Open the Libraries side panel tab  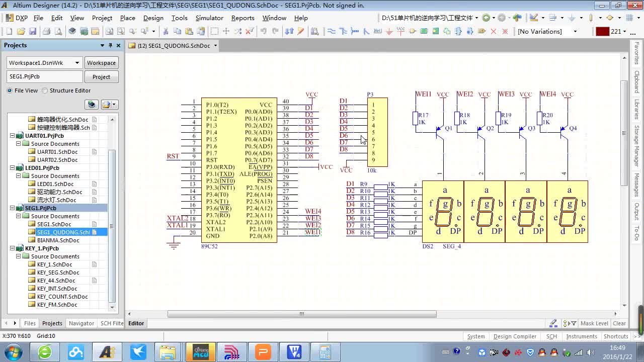tap(636, 109)
